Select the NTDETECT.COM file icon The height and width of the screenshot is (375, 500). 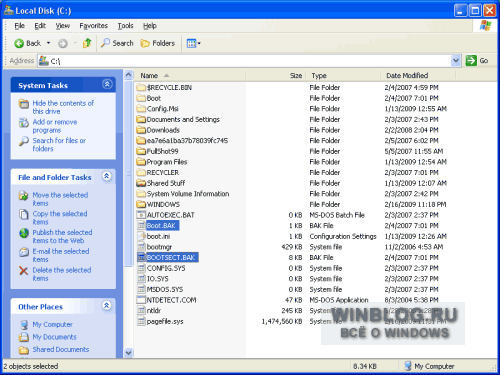(x=141, y=300)
